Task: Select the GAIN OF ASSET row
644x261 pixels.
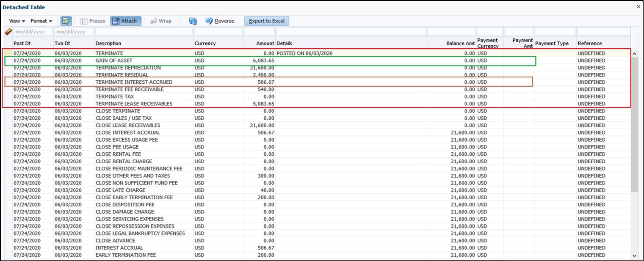Action: (x=317, y=60)
